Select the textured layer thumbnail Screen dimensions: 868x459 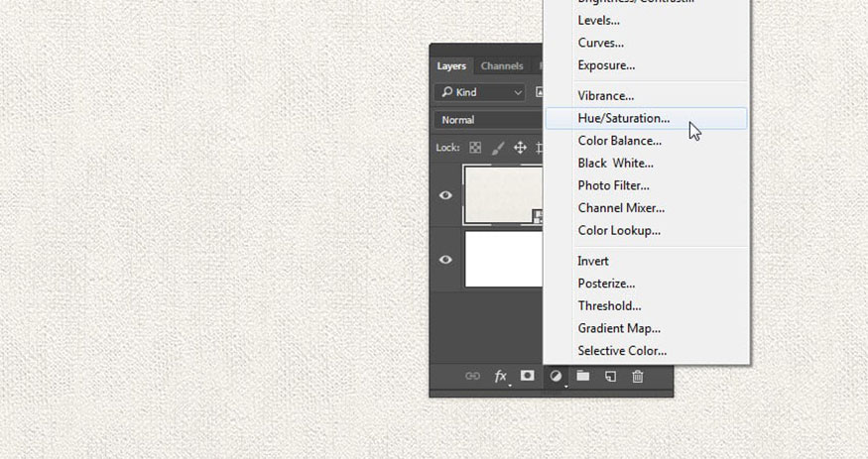(503, 195)
